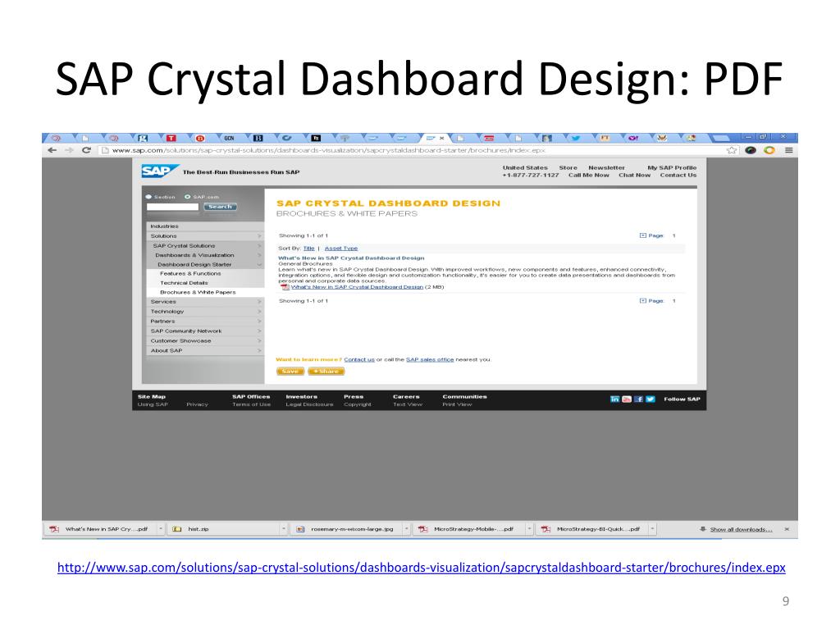Open the Careers footer link
The width and height of the screenshot is (840, 630).
pos(406,397)
